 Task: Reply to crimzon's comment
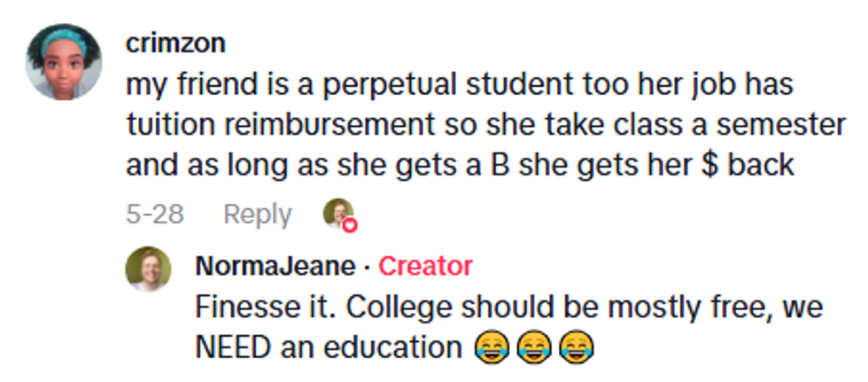(257, 214)
